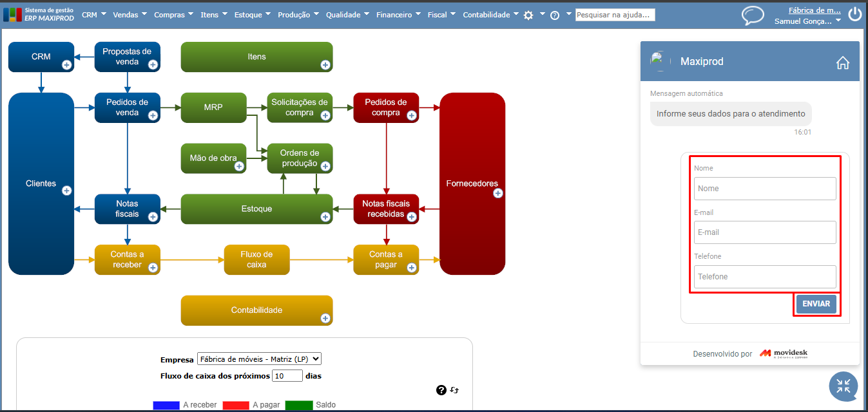Open the movidesk developer link

click(x=783, y=353)
